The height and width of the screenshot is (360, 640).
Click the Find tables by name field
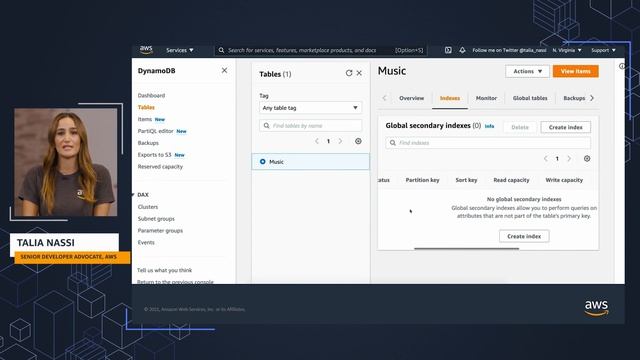(310, 126)
